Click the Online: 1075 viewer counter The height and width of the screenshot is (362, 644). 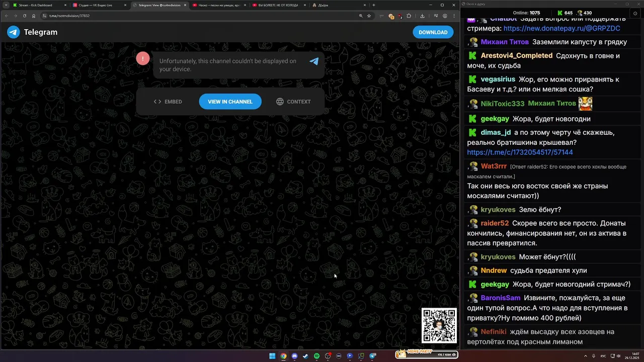pos(526,13)
